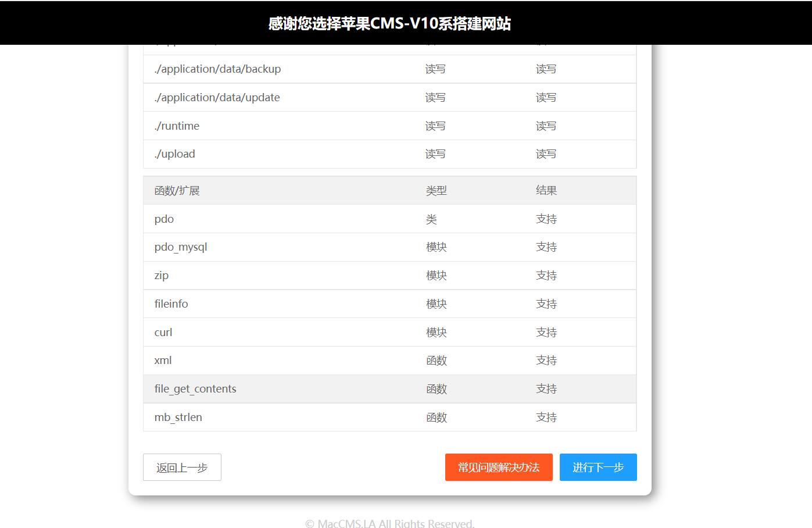The height and width of the screenshot is (528, 812).
Task: Click 返回上一步 to go back
Action: 182,467
